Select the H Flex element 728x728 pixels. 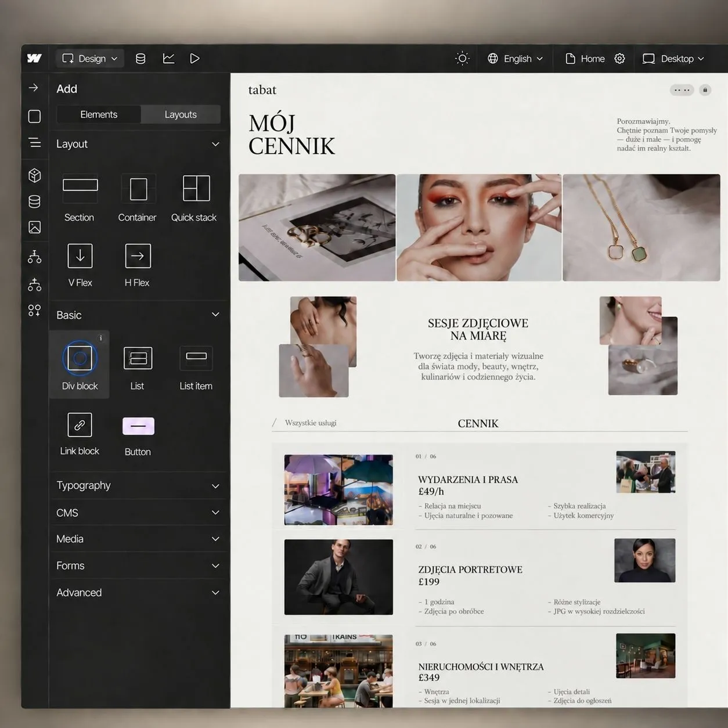coord(138,265)
